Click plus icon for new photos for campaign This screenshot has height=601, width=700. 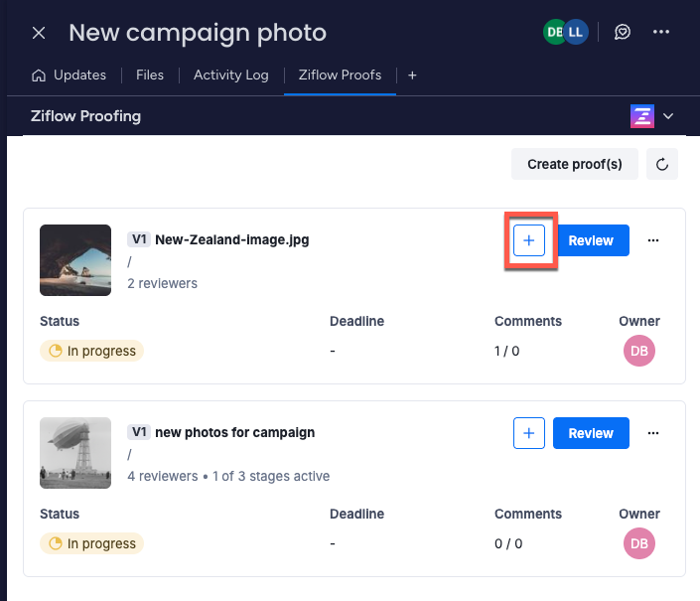click(529, 433)
